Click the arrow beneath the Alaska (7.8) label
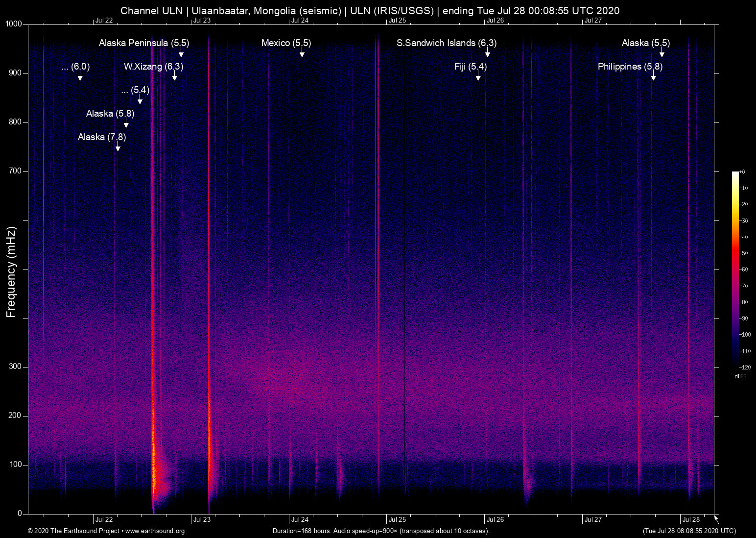 pos(118,147)
